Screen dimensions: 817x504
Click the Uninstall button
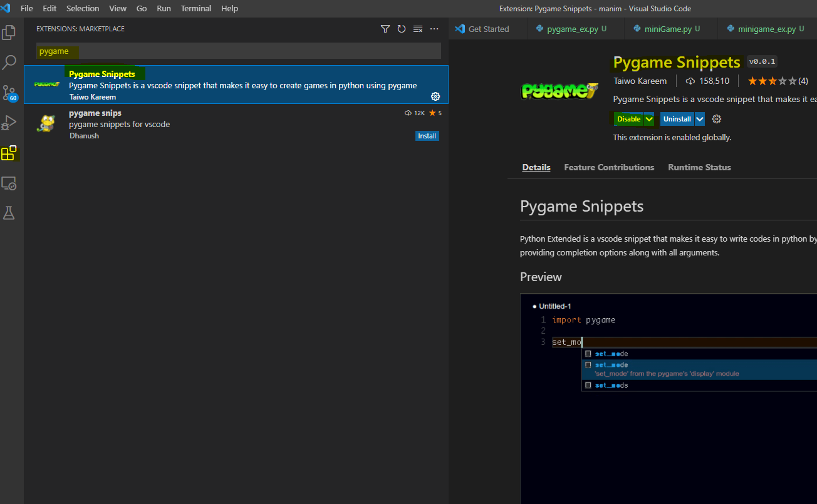coord(677,119)
